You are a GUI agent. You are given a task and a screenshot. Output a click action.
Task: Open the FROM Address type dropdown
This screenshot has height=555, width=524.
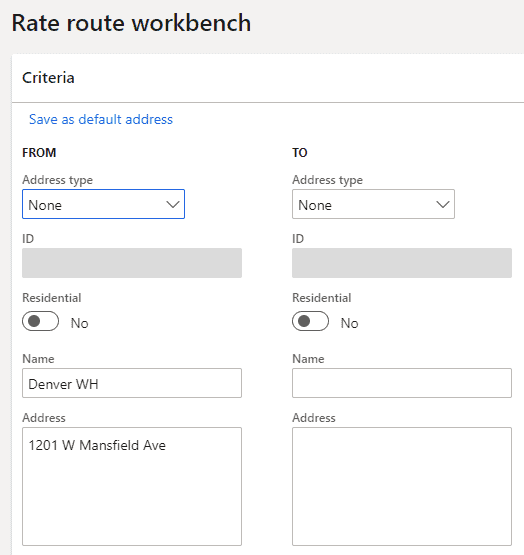[103, 204]
